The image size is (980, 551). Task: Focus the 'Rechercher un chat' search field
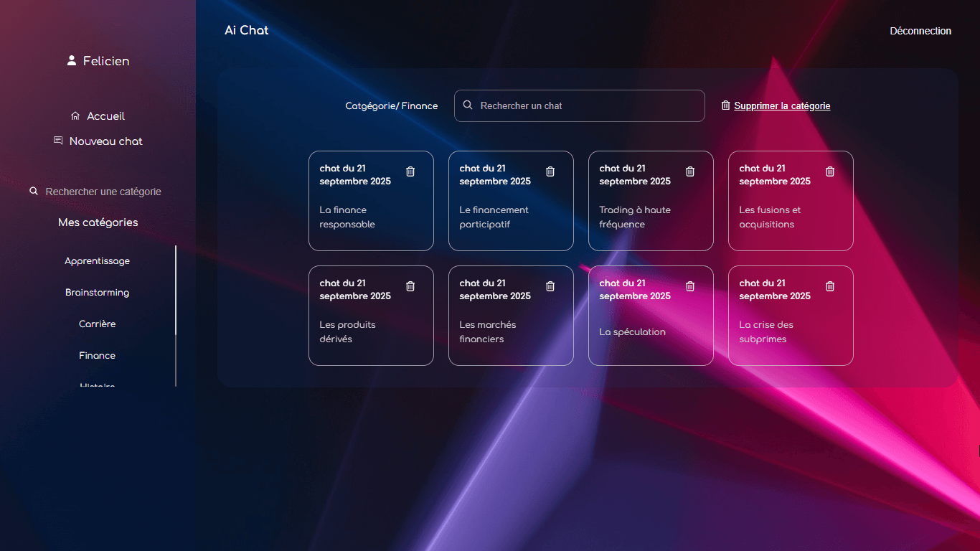588,106
